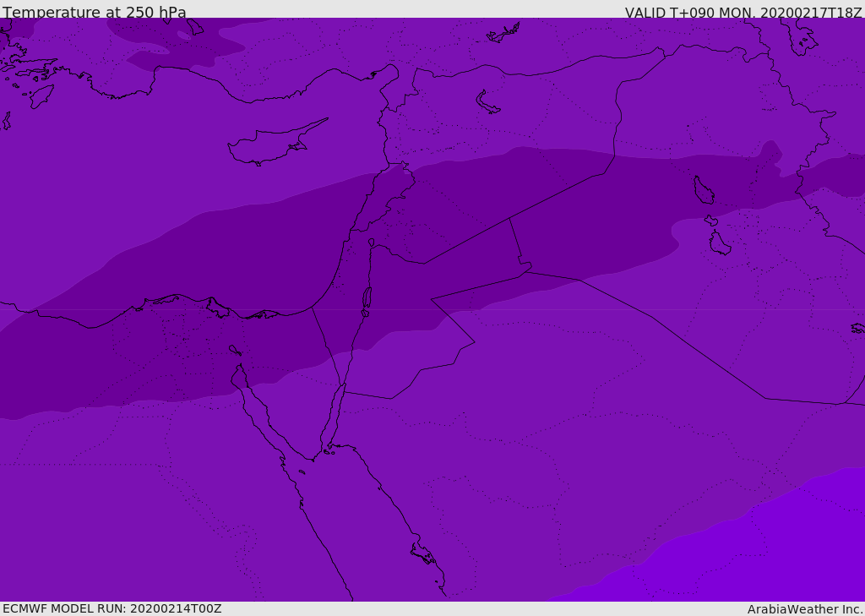
Task: Click 'ECMWF MODEL RUN: 20200214T00Z' footer text
Action: (x=112, y=608)
